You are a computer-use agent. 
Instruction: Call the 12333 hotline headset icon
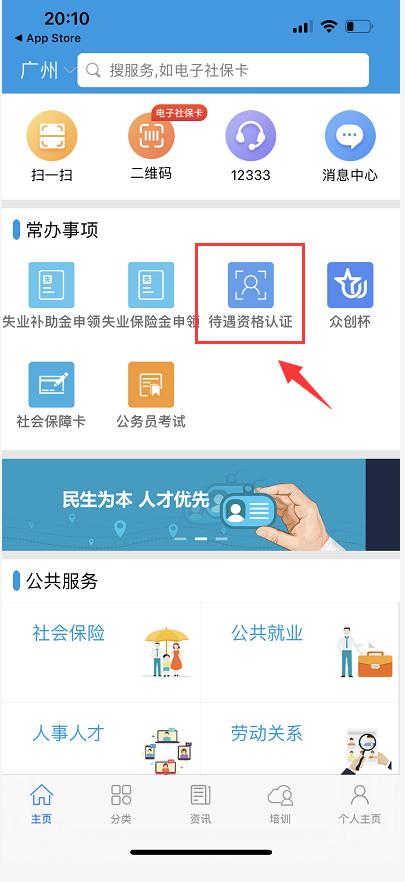pos(251,136)
